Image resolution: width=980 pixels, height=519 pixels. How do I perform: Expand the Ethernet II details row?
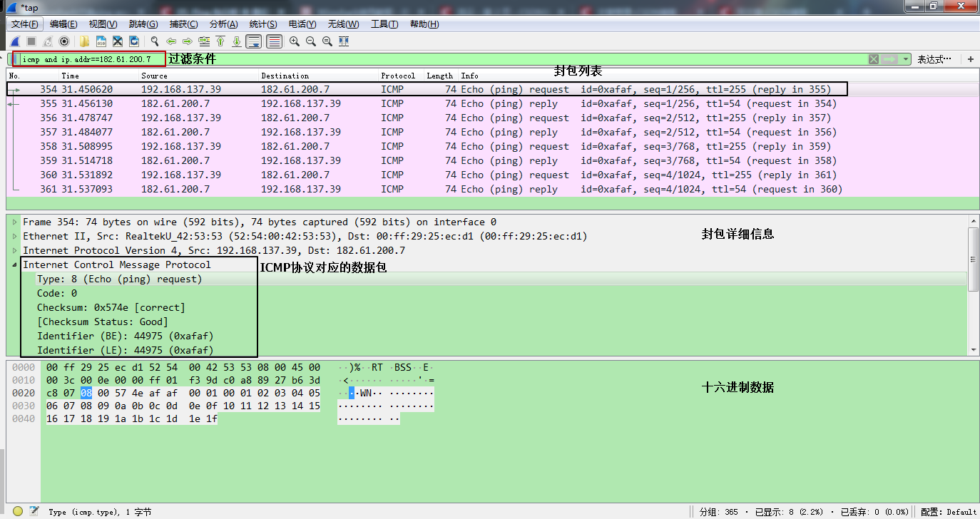(x=14, y=236)
